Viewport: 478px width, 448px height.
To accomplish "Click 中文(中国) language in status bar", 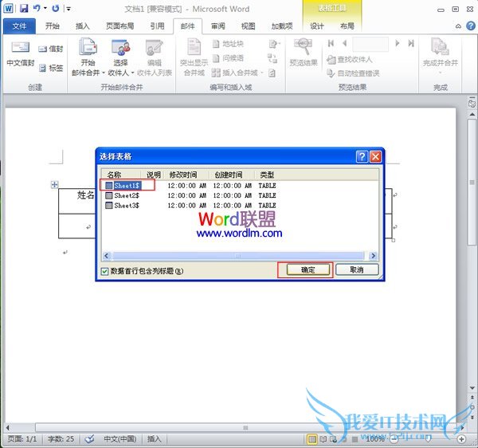I will coord(120,439).
